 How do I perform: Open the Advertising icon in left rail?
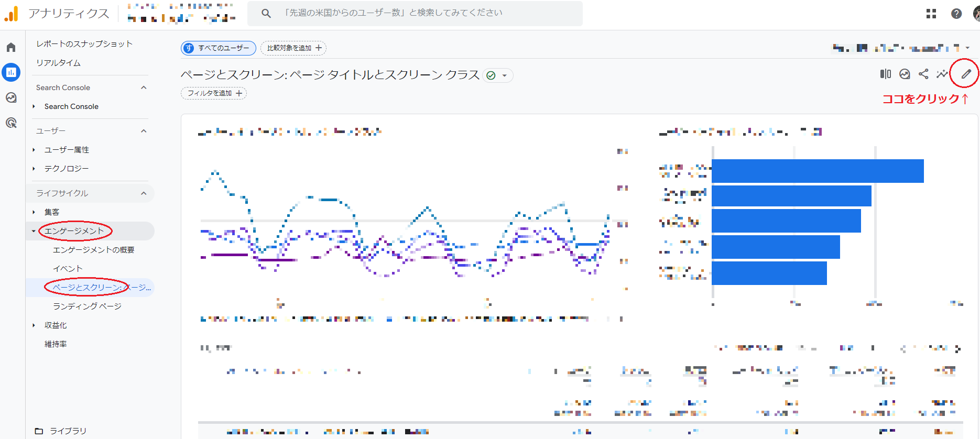click(11, 123)
